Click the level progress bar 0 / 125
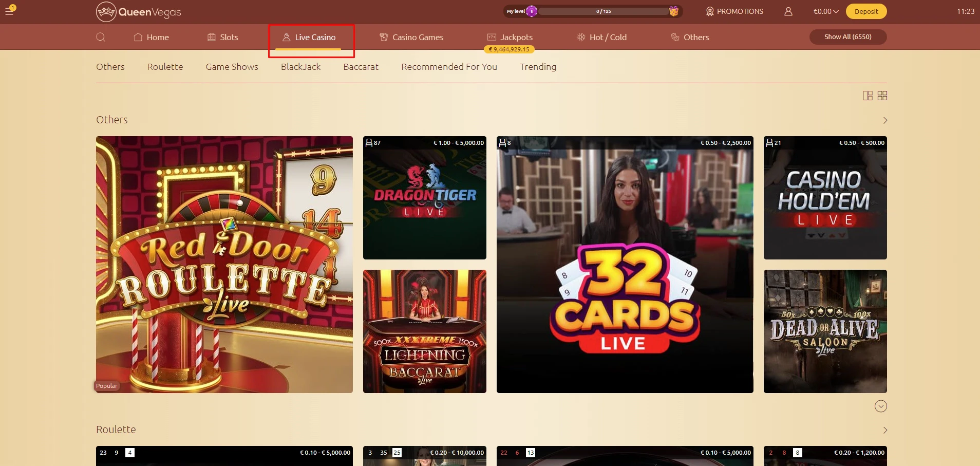980x466 pixels. pyautogui.click(x=604, y=11)
